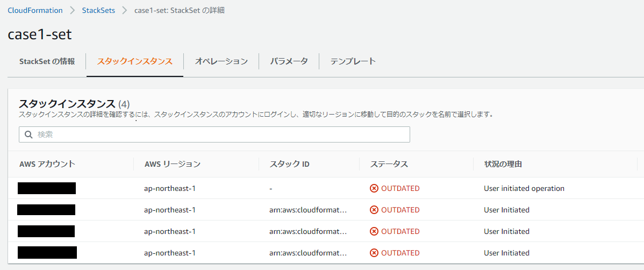The image size is (644, 270).
Task: Click chevron separator after CloudFormation breadcrumb
Action: 73,10
